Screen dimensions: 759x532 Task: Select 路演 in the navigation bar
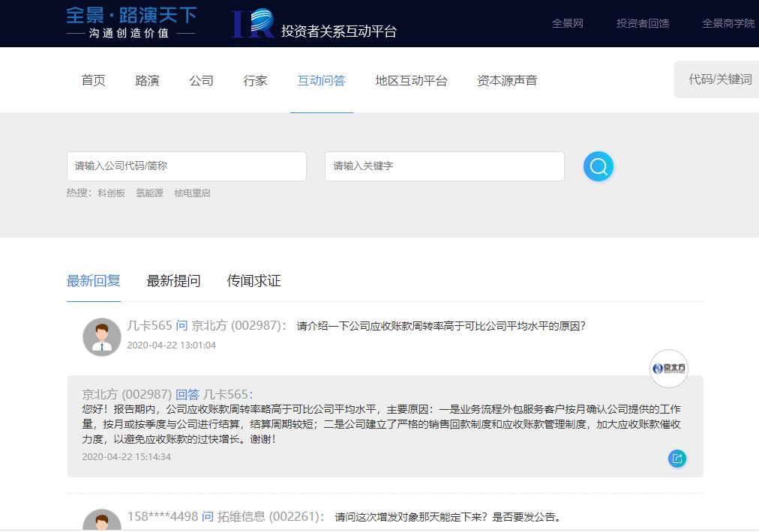pyautogui.click(x=147, y=80)
